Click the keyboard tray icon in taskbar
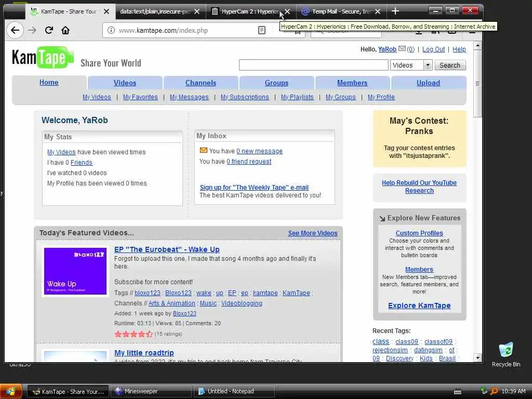 click(458, 392)
